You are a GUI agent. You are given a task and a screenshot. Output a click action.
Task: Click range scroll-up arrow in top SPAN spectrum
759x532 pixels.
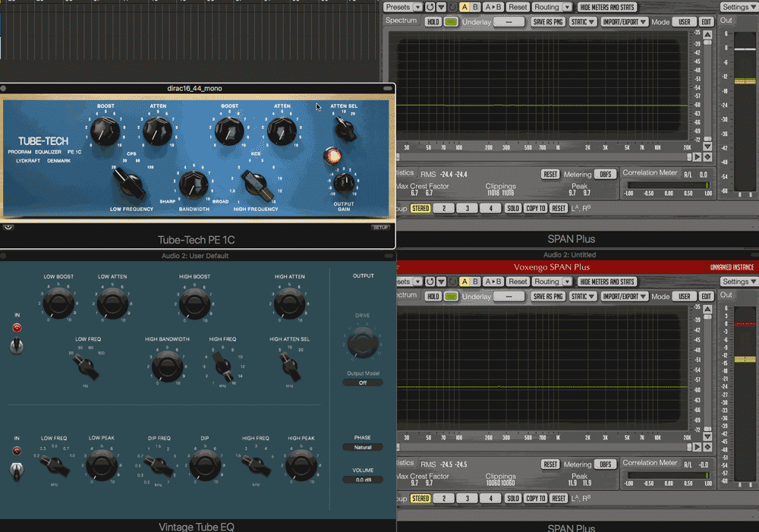707,35
